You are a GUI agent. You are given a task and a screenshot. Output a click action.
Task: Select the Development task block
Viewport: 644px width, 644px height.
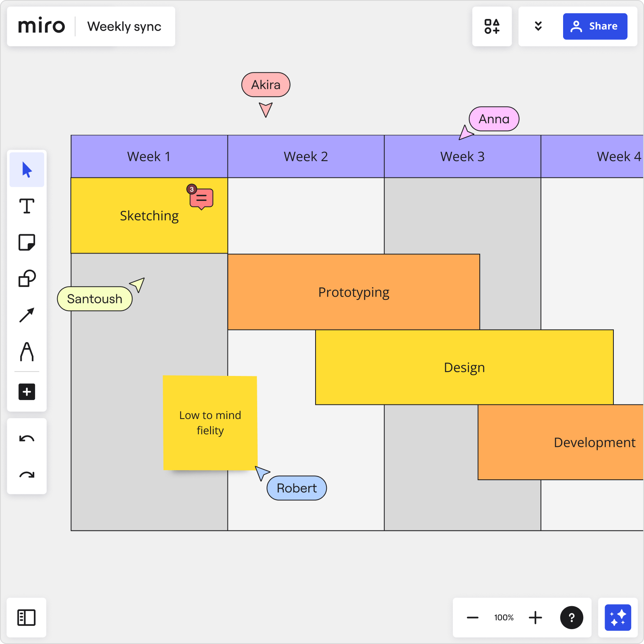tap(561, 442)
